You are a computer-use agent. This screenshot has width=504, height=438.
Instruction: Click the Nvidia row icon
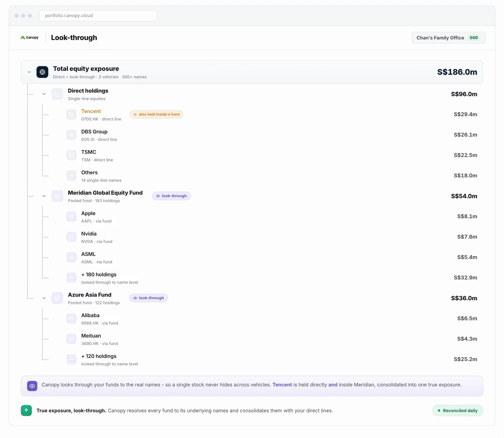click(72, 237)
